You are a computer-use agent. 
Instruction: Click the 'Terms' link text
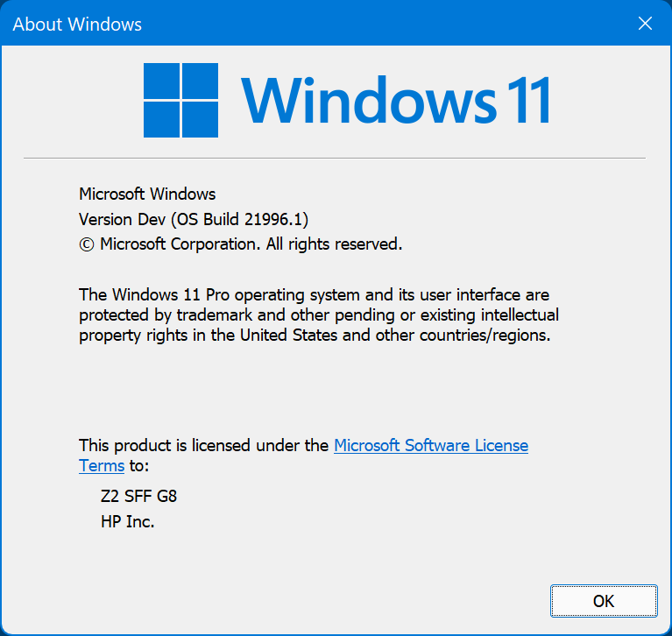pyautogui.click(x=102, y=466)
